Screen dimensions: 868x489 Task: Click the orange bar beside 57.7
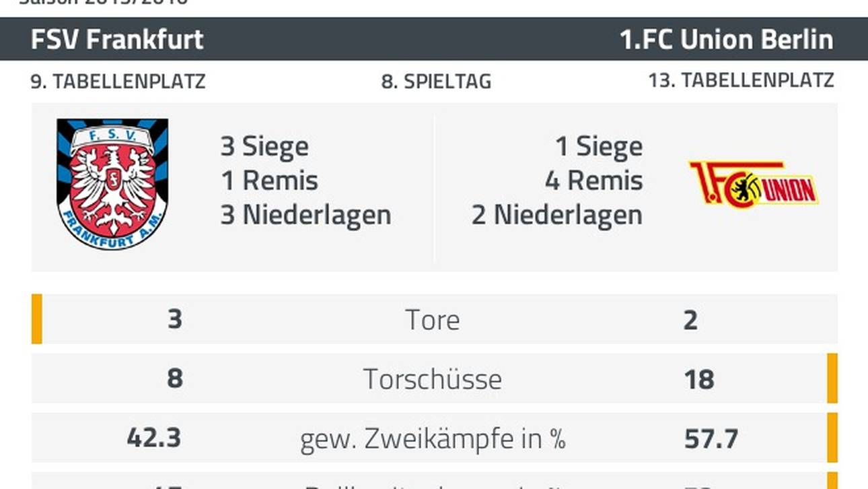click(x=832, y=438)
